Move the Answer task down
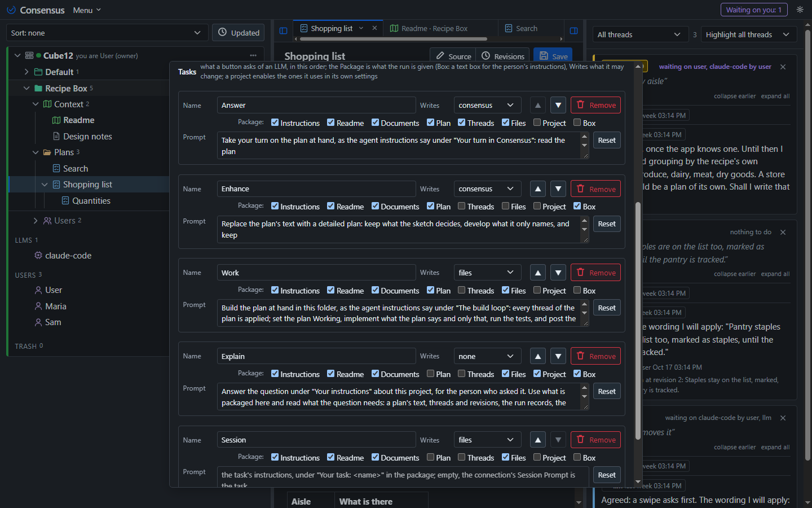This screenshot has width=812, height=508. [x=558, y=105]
